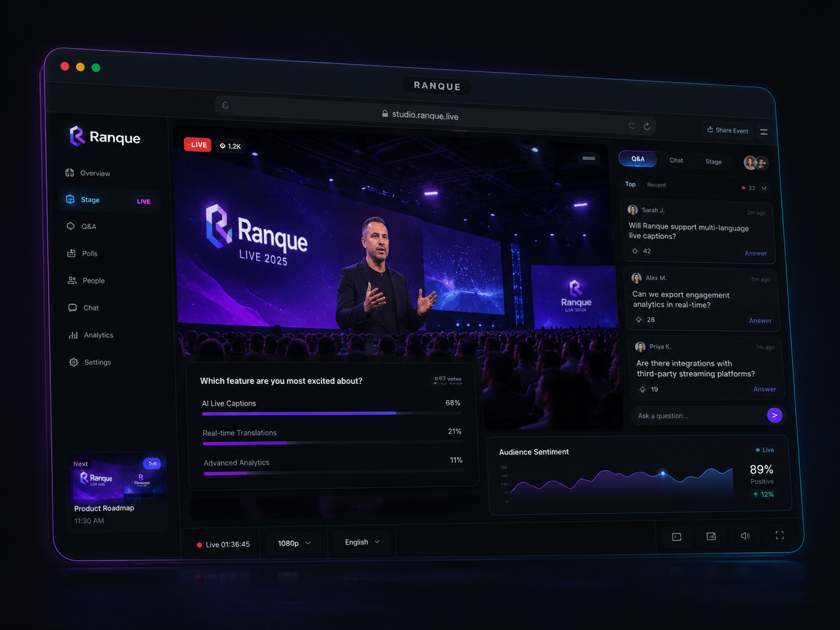840x630 pixels.
Task: Open Q&A from the left sidebar
Action: click(x=82, y=226)
